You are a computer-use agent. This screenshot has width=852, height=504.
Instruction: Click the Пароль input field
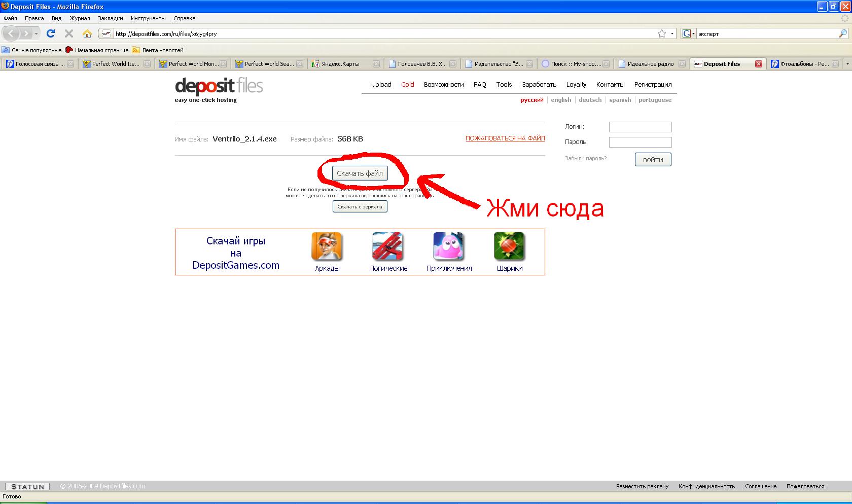click(x=640, y=142)
